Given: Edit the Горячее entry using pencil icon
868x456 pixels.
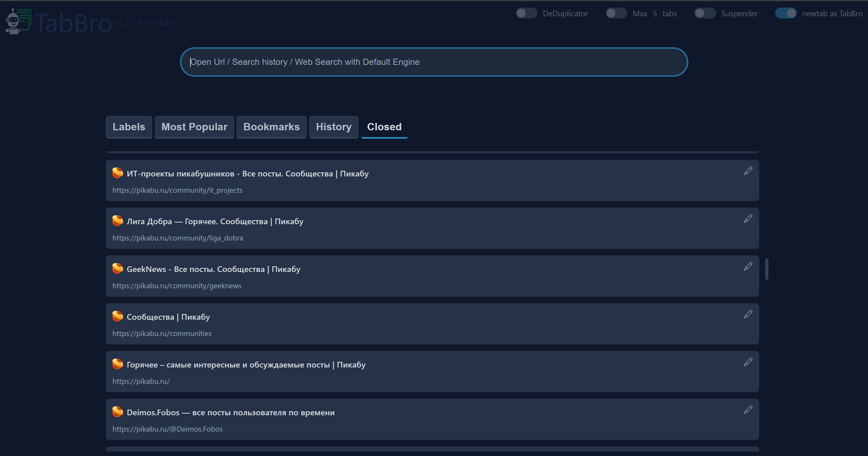Looking at the screenshot, I should click(748, 362).
